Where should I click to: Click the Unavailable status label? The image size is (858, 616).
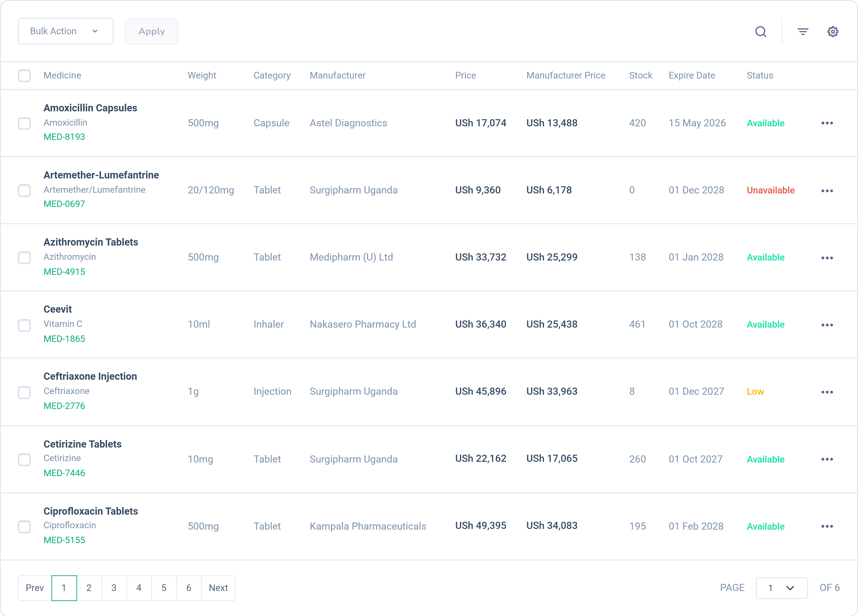pyautogui.click(x=771, y=190)
